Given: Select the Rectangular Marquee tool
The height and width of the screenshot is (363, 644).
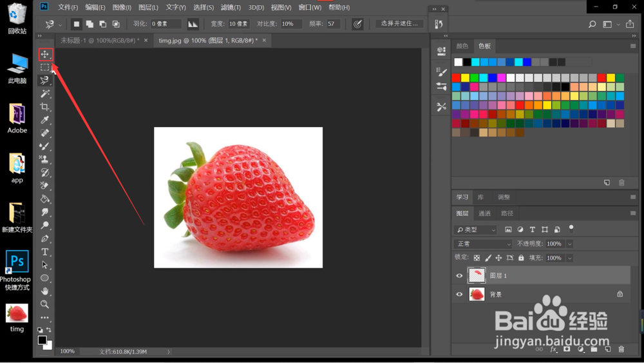Looking at the screenshot, I should point(45,68).
